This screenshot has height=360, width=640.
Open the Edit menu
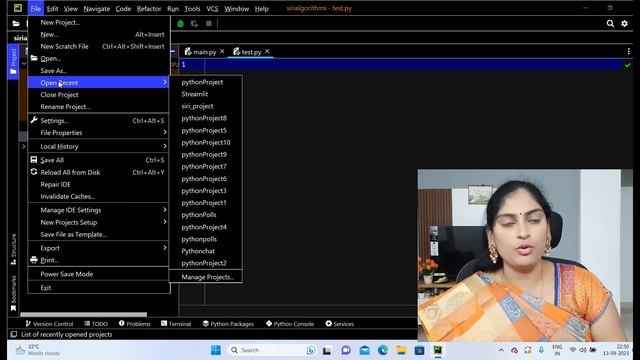click(52, 9)
